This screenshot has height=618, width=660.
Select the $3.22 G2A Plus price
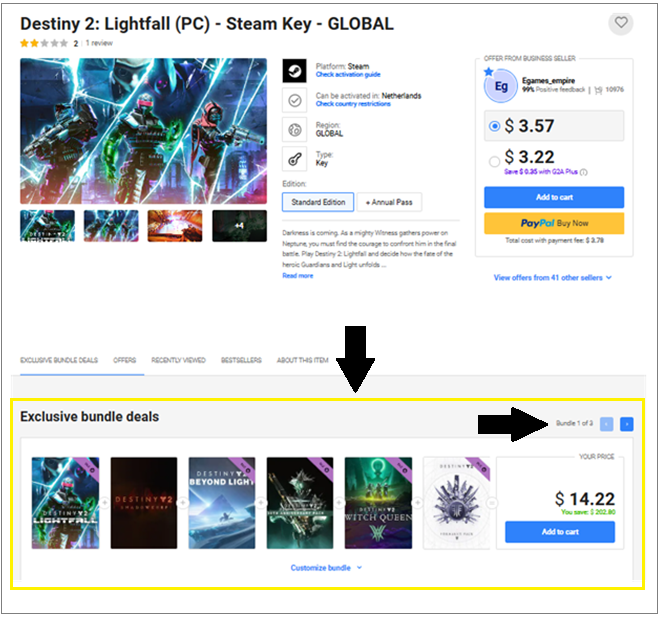pos(495,161)
